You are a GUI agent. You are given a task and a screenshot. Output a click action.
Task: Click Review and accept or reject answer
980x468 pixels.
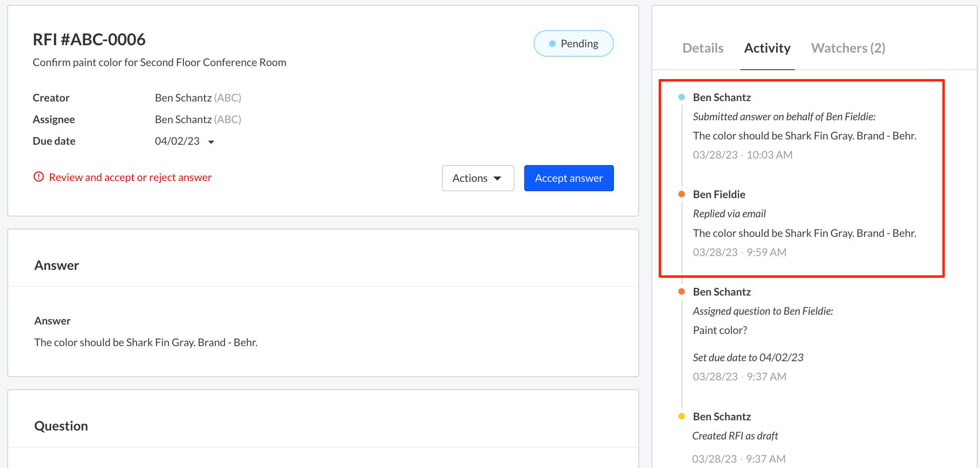click(130, 177)
